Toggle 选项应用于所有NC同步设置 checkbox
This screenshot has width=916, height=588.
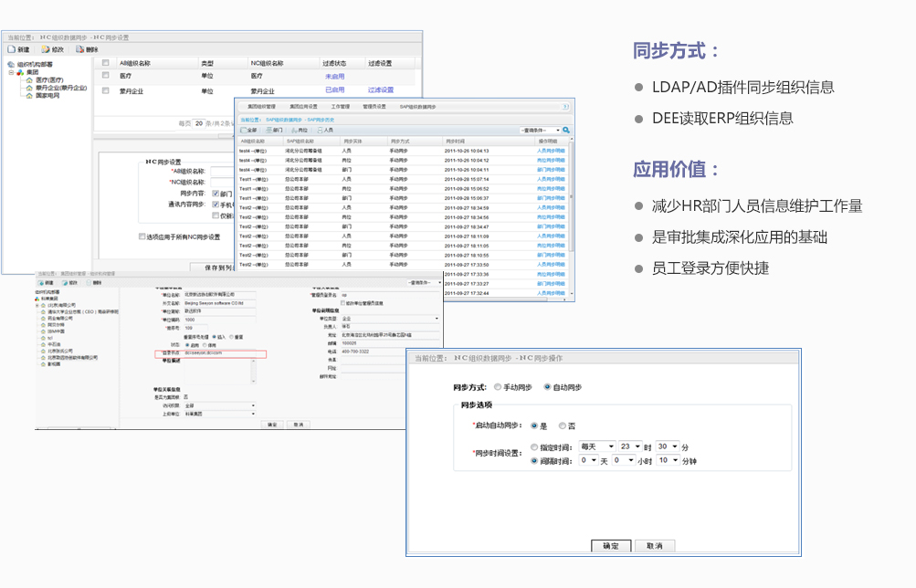[142, 236]
